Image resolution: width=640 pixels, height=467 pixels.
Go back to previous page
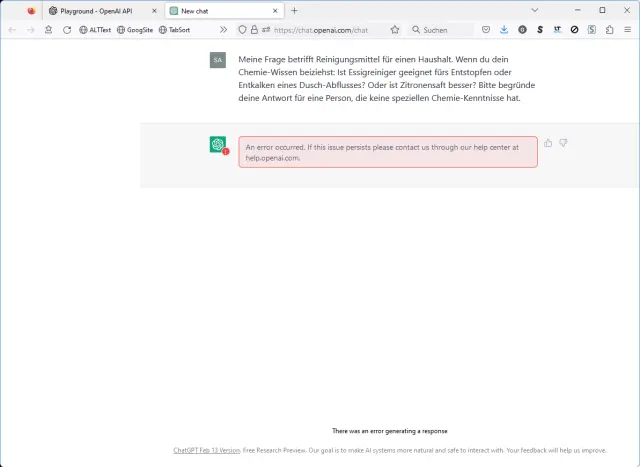pyautogui.click(x=12, y=30)
